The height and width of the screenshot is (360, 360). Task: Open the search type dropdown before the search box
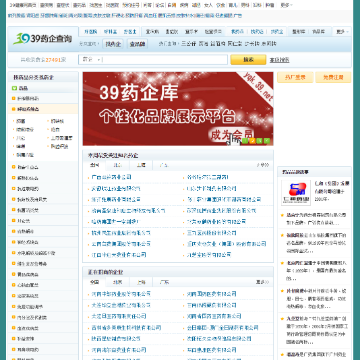pyautogui.click(x=91, y=60)
